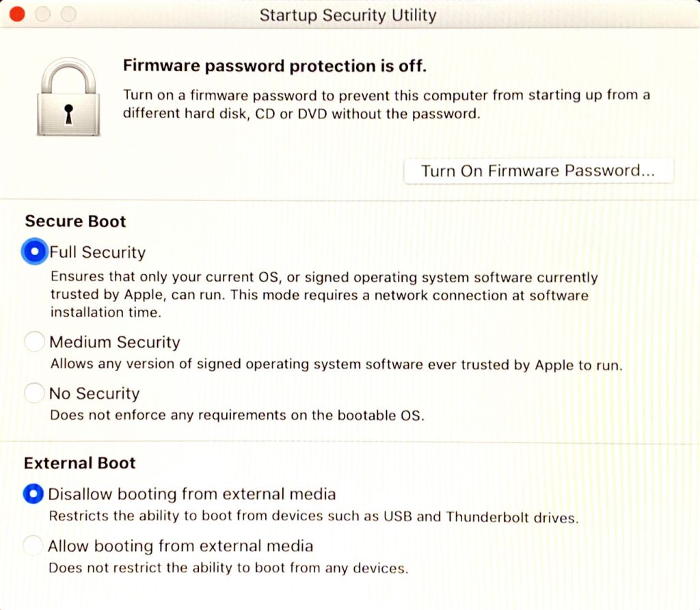Click the External Boot section heading
The width and height of the screenshot is (700, 610).
click(79, 463)
